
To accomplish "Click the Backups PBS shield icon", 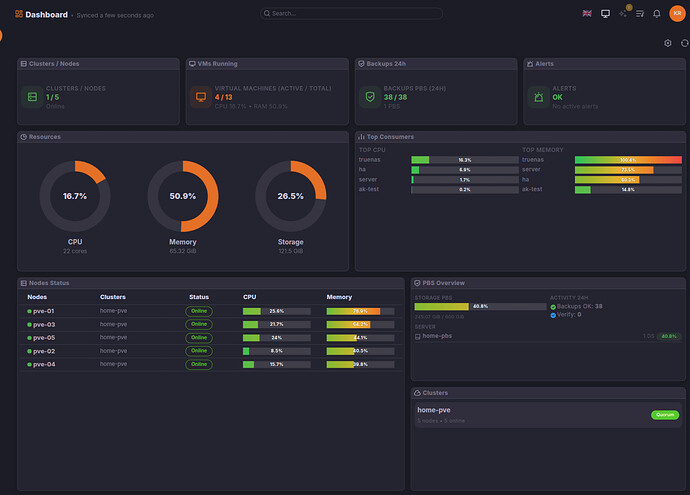I will (x=369, y=97).
